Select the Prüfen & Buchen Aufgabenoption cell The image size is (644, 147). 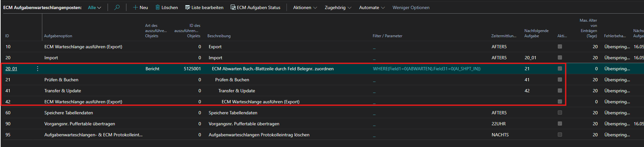(x=61, y=80)
